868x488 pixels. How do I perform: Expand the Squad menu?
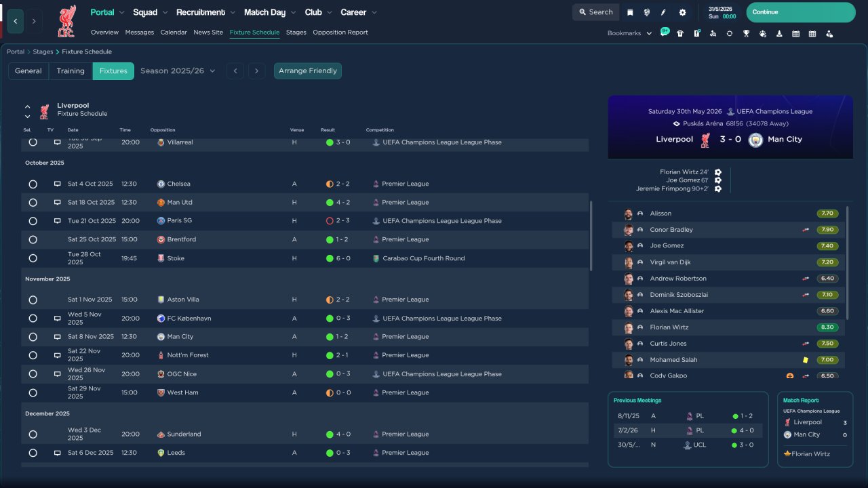[150, 12]
